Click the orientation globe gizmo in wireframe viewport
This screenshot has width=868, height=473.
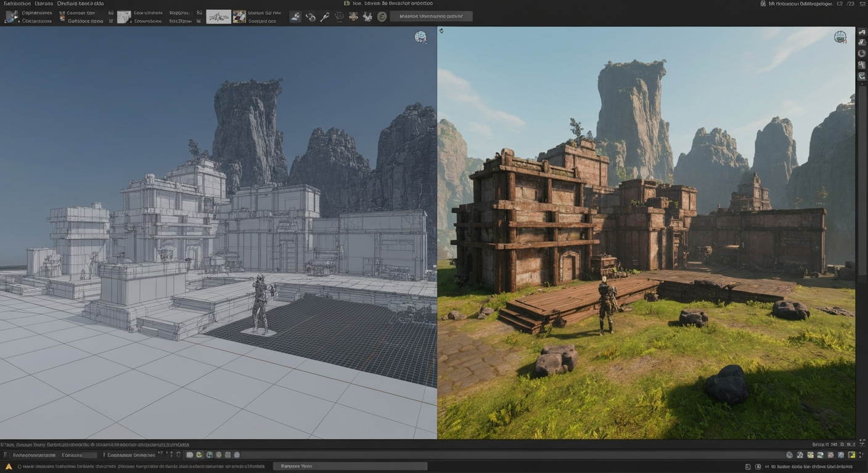420,37
